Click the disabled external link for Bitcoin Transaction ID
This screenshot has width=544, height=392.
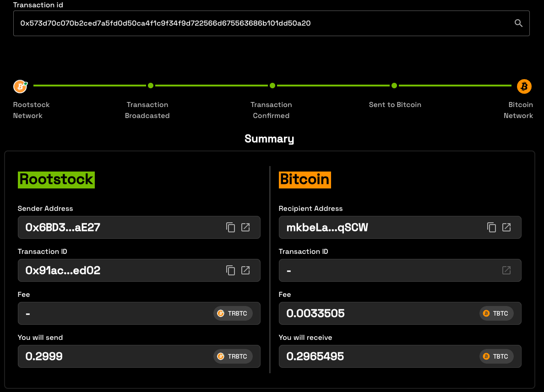(x=506, y=270)
